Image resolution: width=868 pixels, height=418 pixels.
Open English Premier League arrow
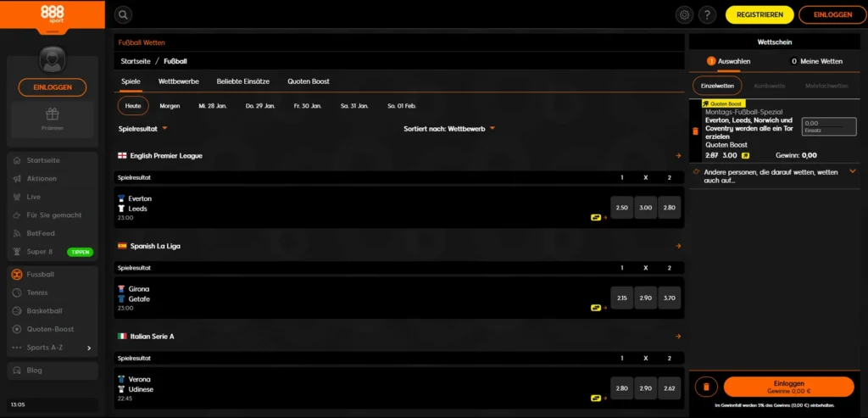tap(678, 156)
